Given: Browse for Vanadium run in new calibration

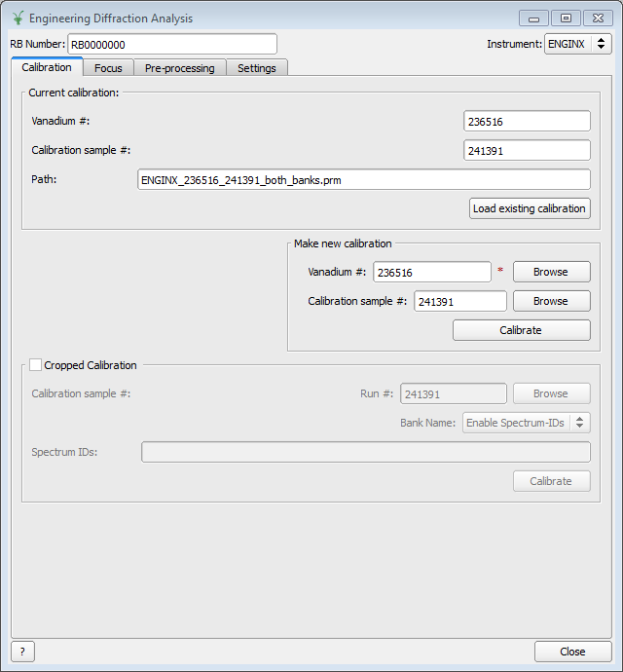Looking at the screenshot, I should (x=550, y=272).
